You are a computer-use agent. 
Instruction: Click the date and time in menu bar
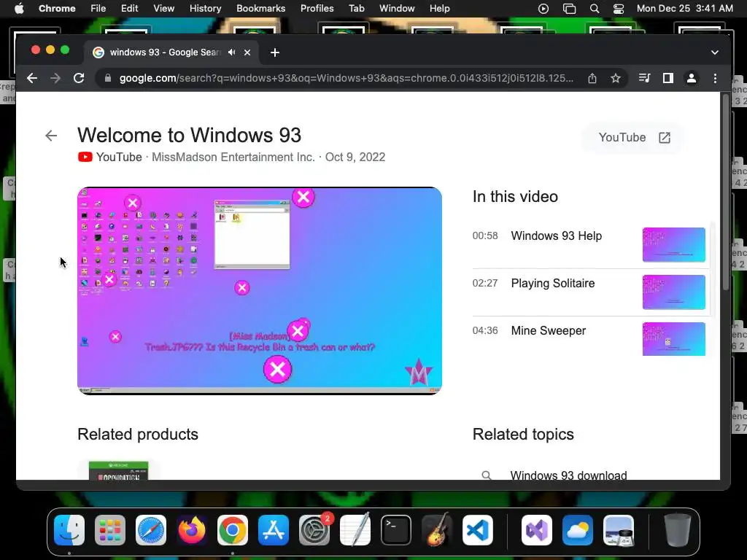click(684, 9)
